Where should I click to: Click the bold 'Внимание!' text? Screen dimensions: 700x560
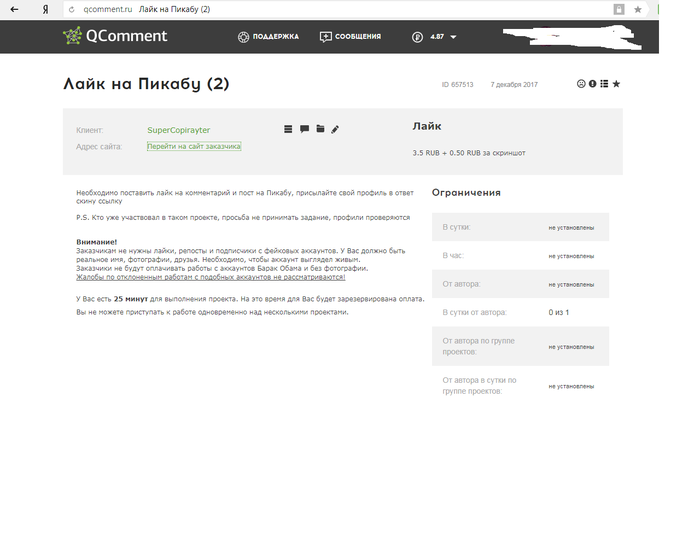click(x=96, y=242)
